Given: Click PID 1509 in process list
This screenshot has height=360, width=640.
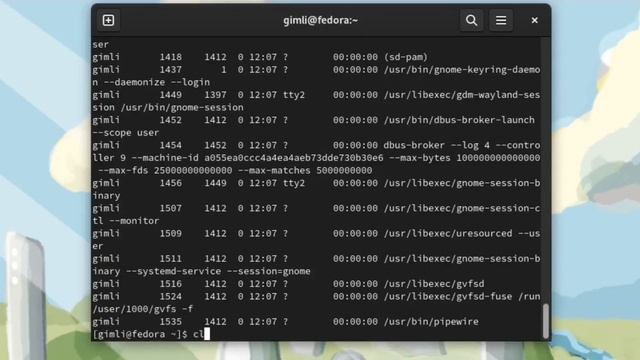Looking at the screenshot, I should pos(171,234).
